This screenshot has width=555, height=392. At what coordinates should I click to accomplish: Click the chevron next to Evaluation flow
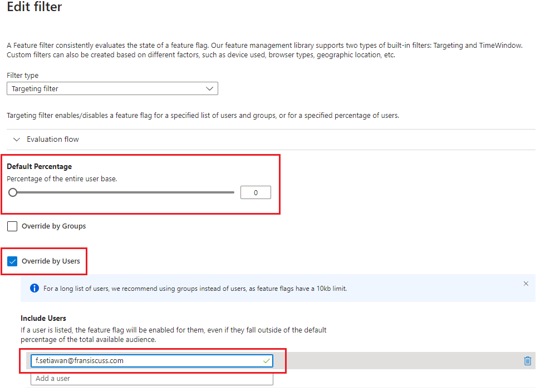click(x=16, y=140)
